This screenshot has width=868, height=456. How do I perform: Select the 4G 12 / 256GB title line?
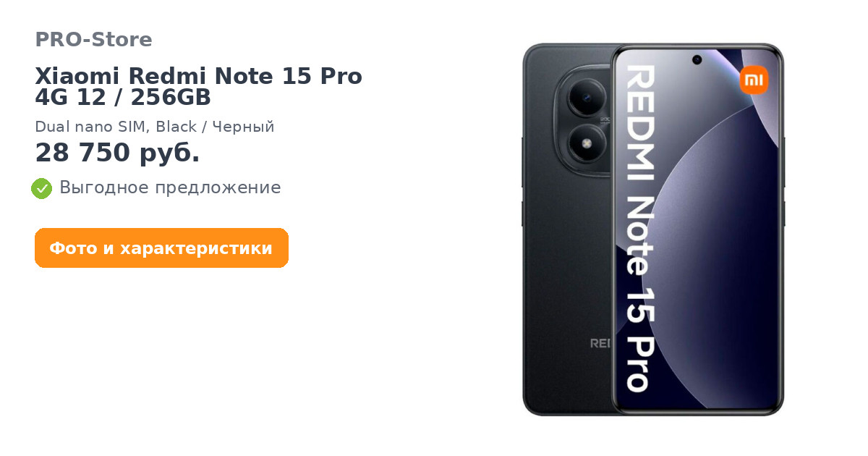[x=123, y=97]
